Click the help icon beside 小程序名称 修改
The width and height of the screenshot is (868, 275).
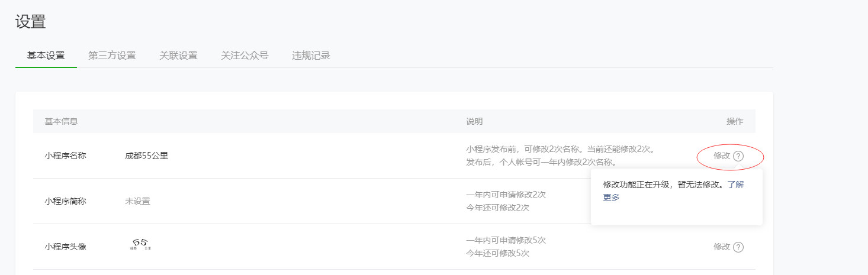pos(738,156)
